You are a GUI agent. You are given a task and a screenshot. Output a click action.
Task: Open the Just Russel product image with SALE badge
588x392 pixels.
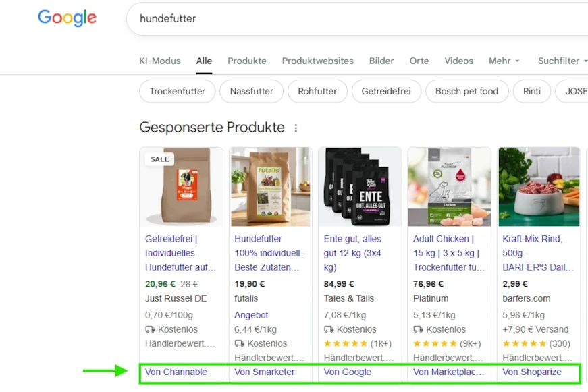pyautogui.click(x=181, y=187)
